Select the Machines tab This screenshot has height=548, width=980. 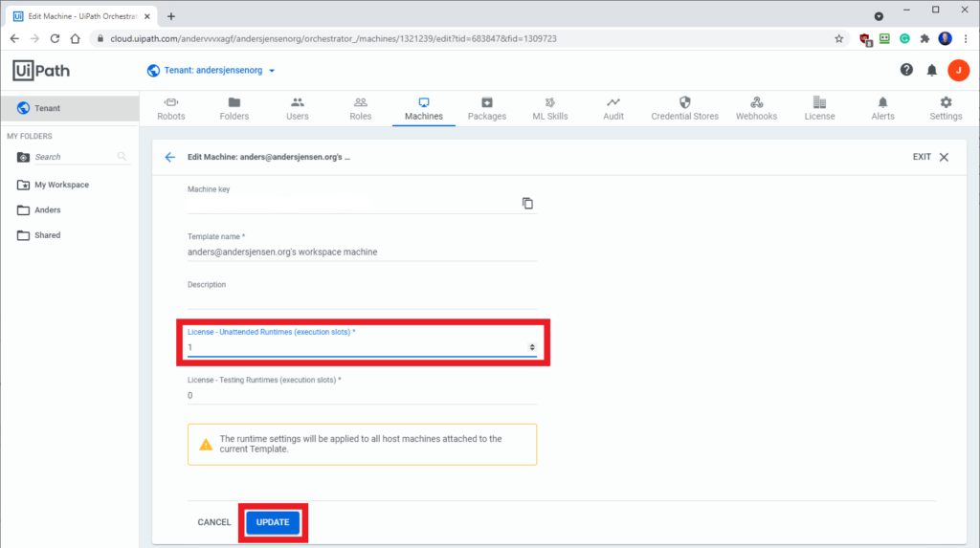pos(424,109)
